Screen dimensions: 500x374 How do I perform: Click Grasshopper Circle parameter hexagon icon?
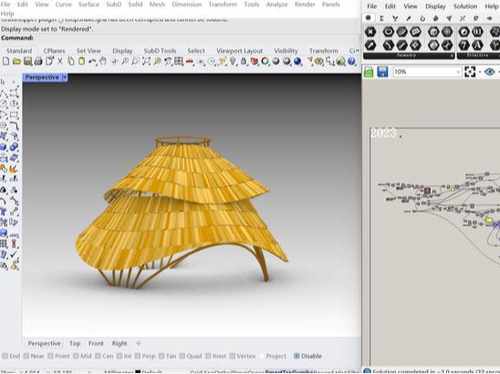click(388, 32)
